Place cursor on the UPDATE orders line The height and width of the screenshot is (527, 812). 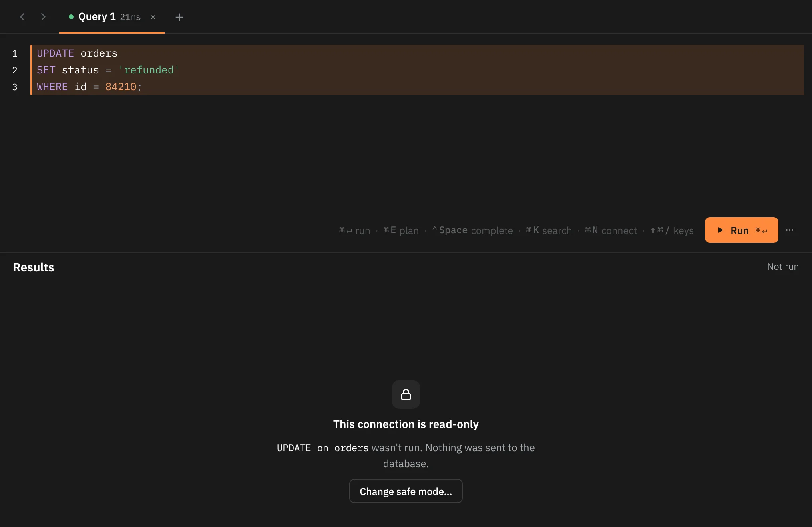pyautogui.click(x=417, y=53)
